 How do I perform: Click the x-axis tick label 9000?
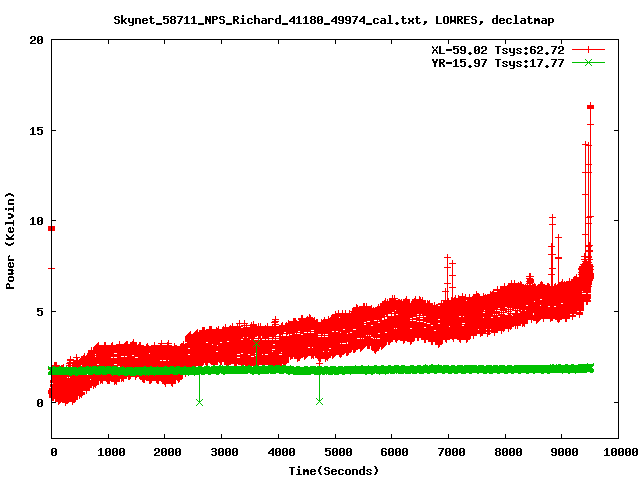(564, 452)
